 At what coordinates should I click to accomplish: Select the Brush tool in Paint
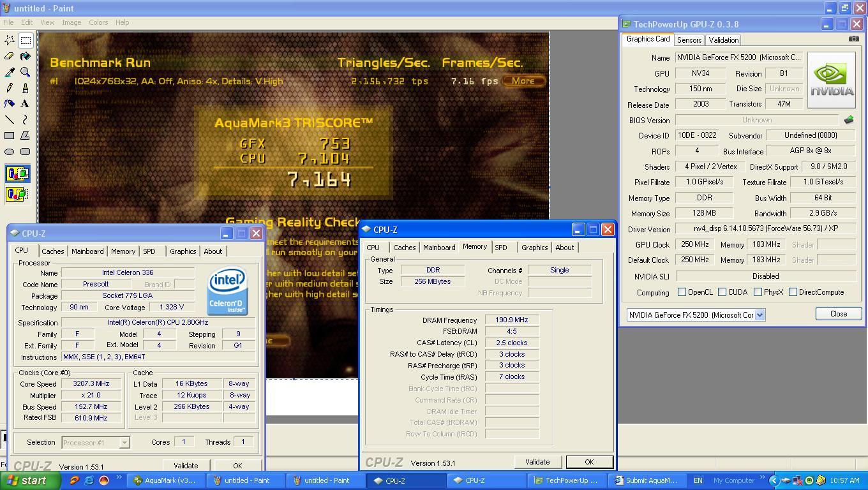(26, 88)
